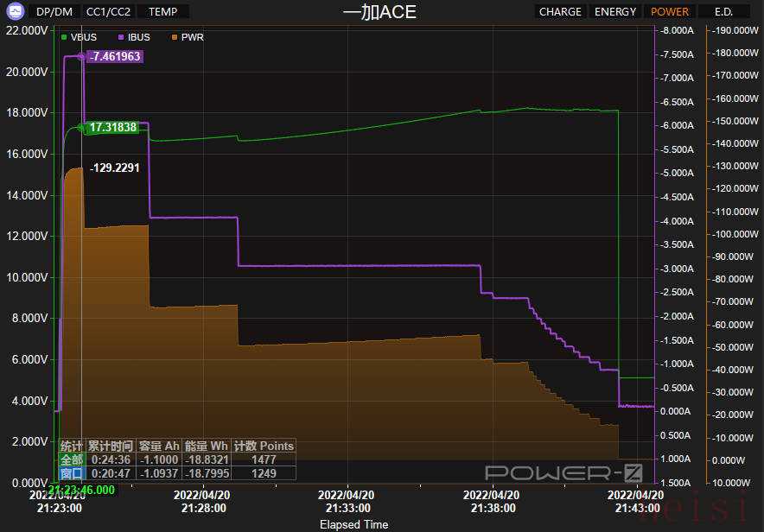This screenshot has width=764, height=532.
Task: Click the 0.000W power axis label
Action: [x=729, y=460]
